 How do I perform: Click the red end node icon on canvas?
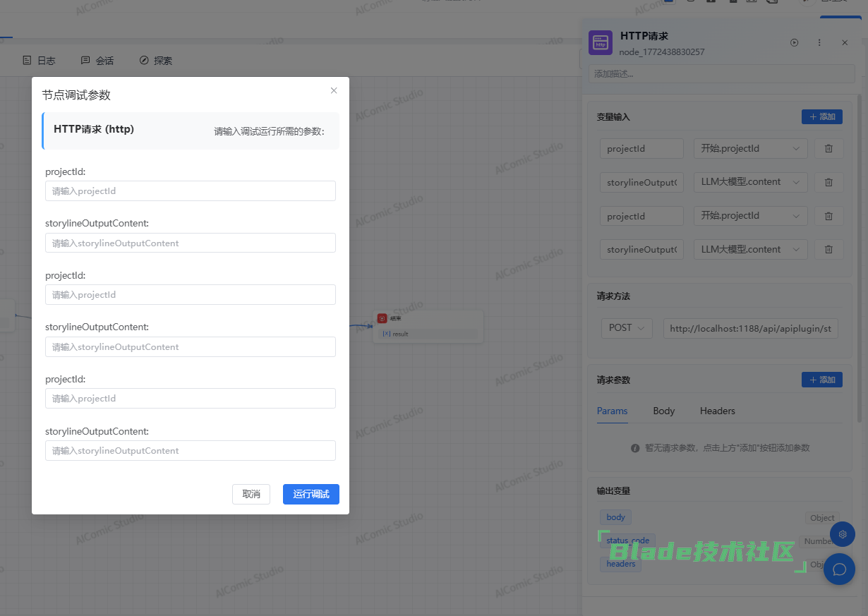click(382, 318)
